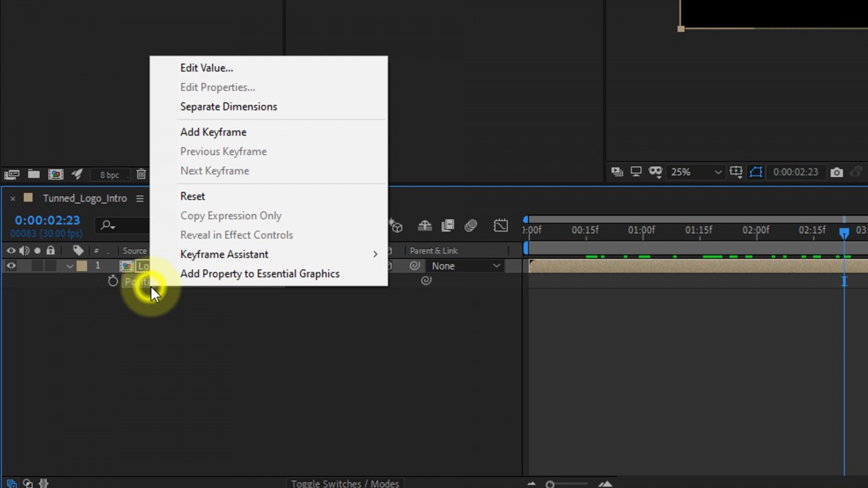868x488 pixels.
Task: Click the video column eye header icon
Action: (11, 251)
